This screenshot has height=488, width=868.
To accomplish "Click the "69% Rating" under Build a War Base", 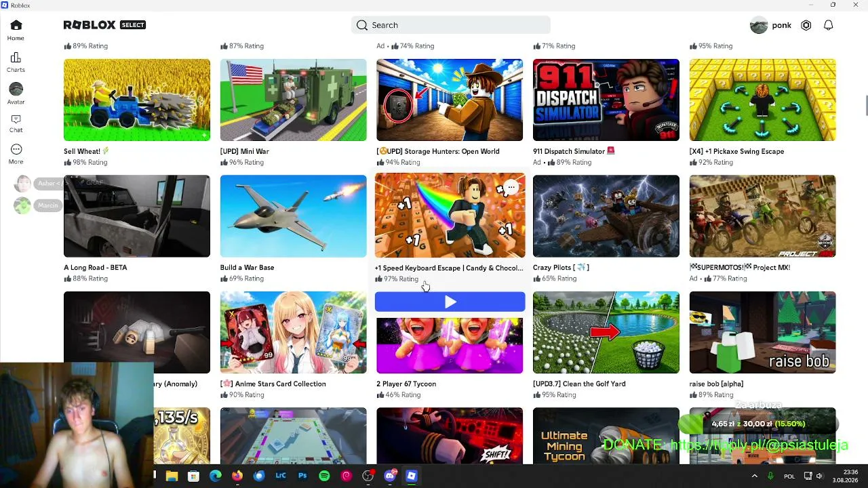I will pyautogui.click(x=246, y=279).
